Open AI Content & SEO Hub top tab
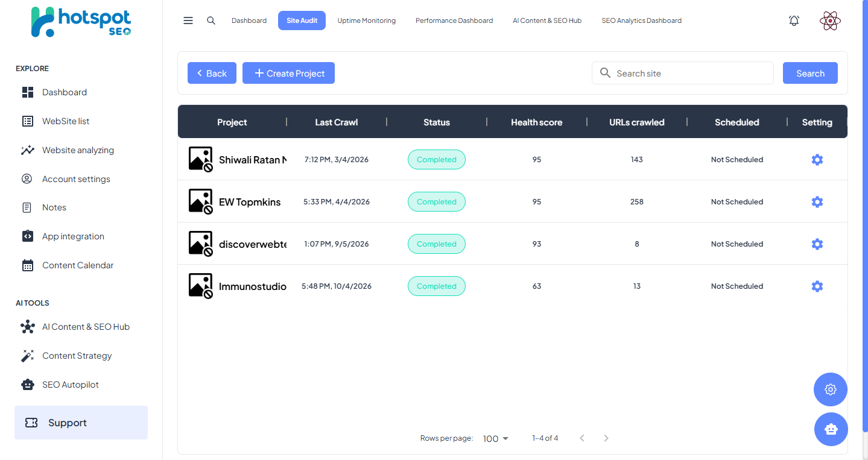The height and width of the screenshot is (460, 868). coord(547,20)
